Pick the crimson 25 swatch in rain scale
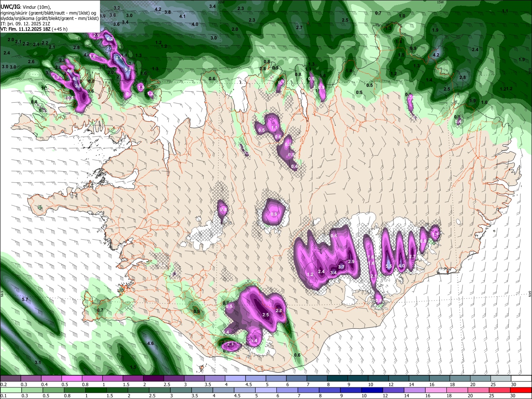The height and width of the screenshot is (399, 532). click(499, 390)
